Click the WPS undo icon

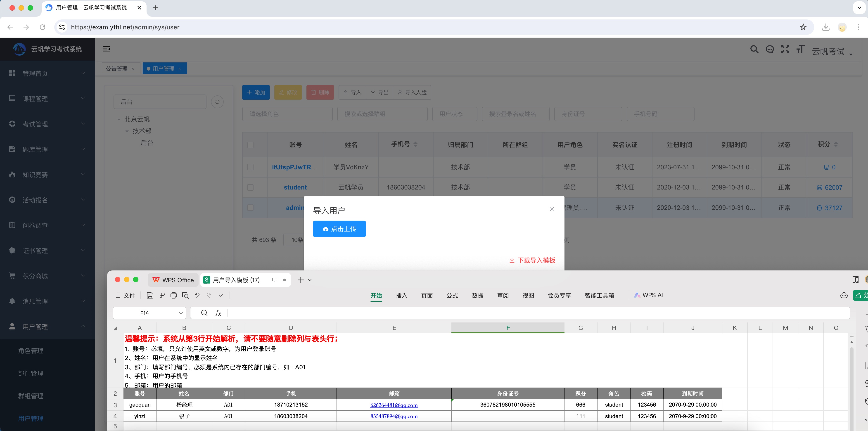point(197,296)
